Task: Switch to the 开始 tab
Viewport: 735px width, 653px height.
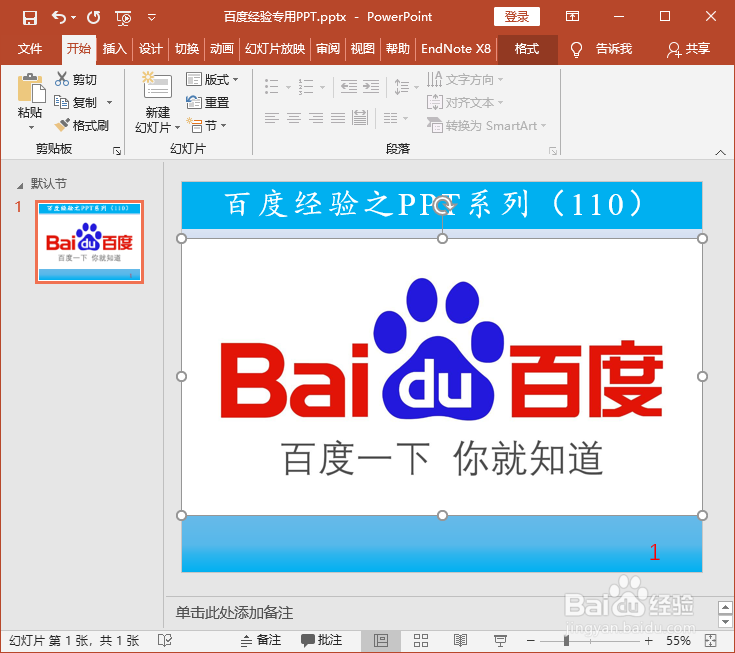Action: point(79,49)
